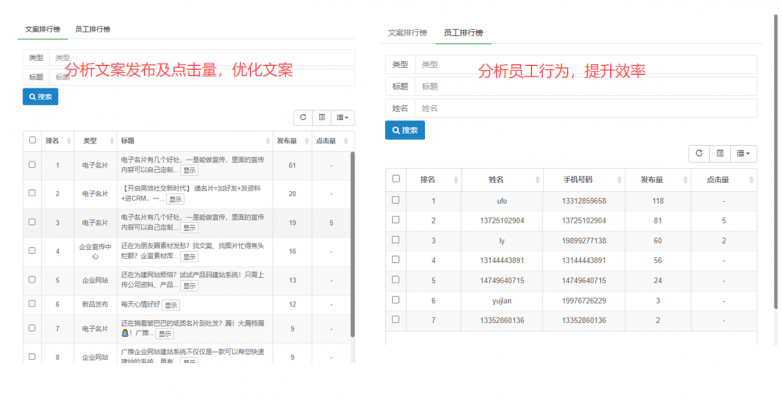Open 员工排行榜 tab in the employee panel
Screen dimensions: 782x400
pyautogui.click(x=463, y=33)
